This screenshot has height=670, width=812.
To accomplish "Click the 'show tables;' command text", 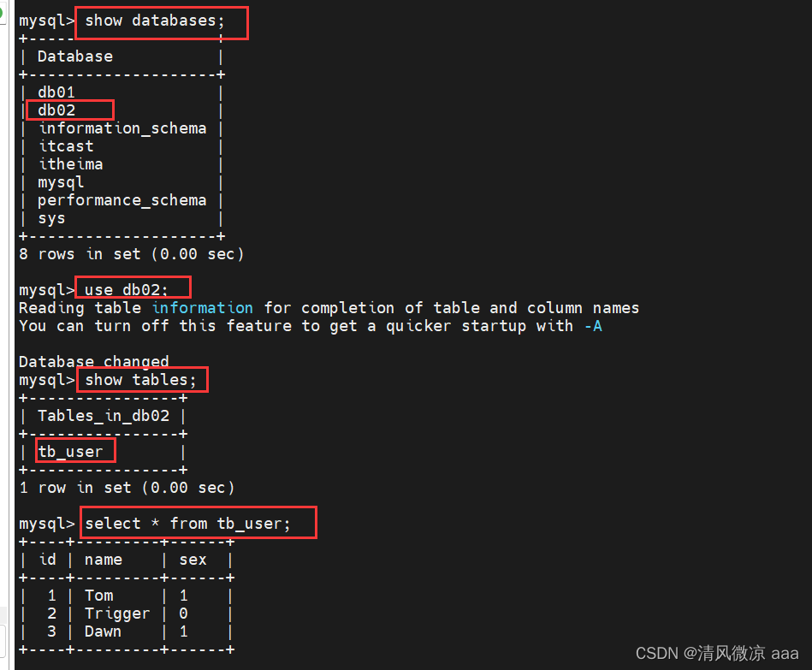I will click(x=141, y=380).
